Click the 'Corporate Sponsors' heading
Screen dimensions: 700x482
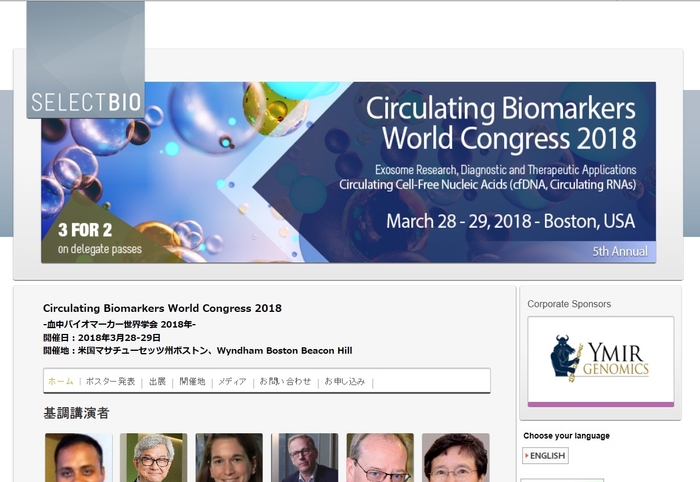pyautogui.click(x=569, y=304)
